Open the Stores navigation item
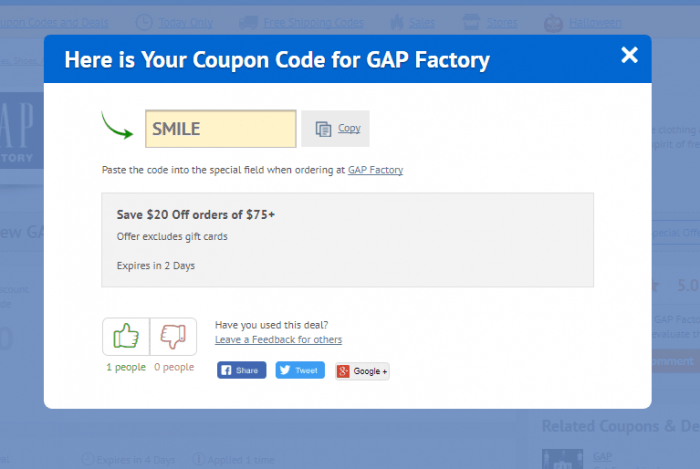This screenshot has height=469, width=700. pos(497,21)
